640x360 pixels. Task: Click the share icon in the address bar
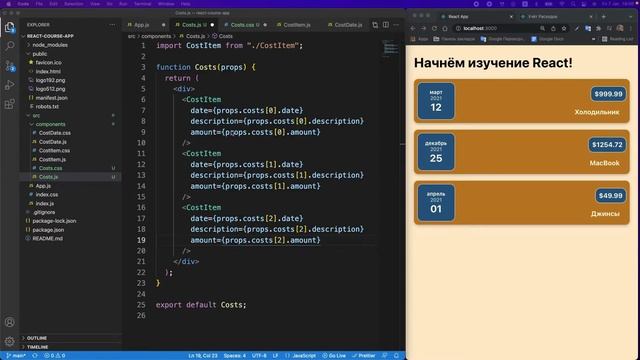tap(553, 28)
